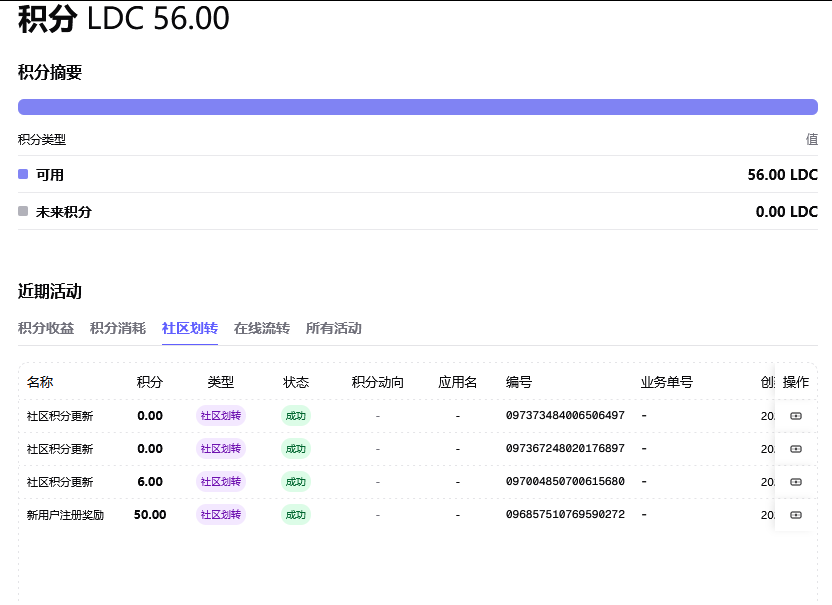Click the 状态 column header
Viewport: 832px width, 605px height.
[296, 382]
